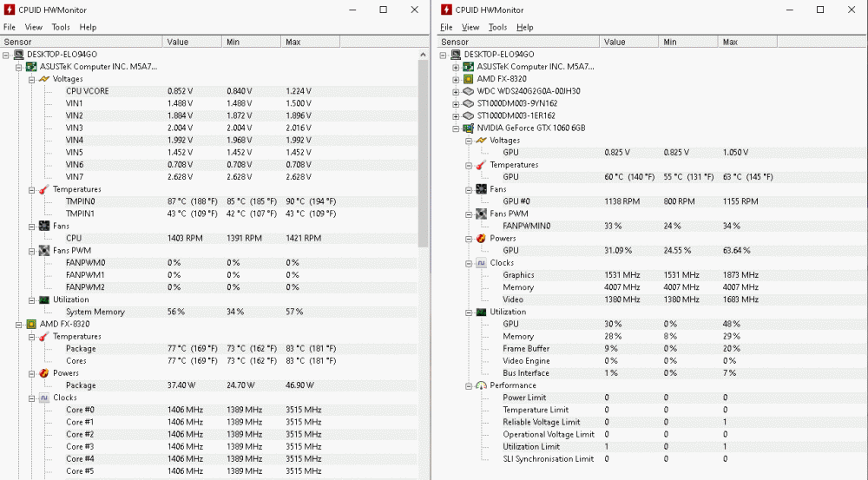This screenshot has width=868, height=480.
Task: Click the Max column header in left window
Action: click(x=293, y=42)
